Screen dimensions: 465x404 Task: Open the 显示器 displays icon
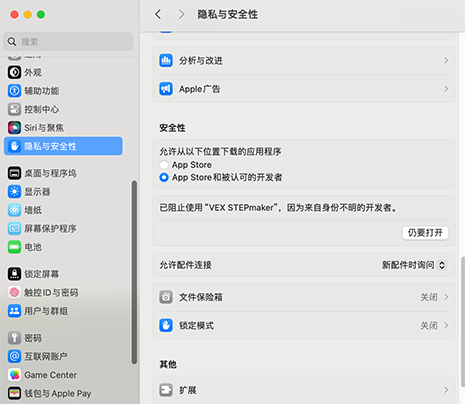(14, 192)
